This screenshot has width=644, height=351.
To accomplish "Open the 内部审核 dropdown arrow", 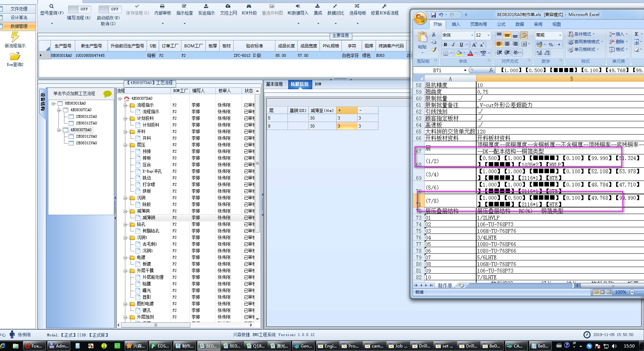I will tap(163, 24).
